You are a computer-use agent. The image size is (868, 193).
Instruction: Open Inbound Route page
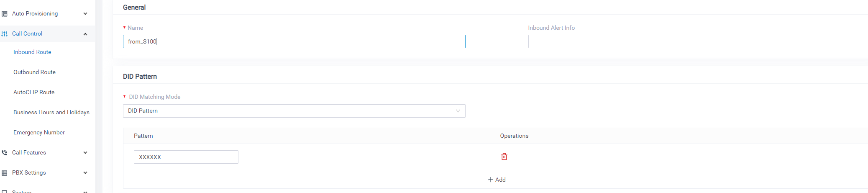point(32,52)
